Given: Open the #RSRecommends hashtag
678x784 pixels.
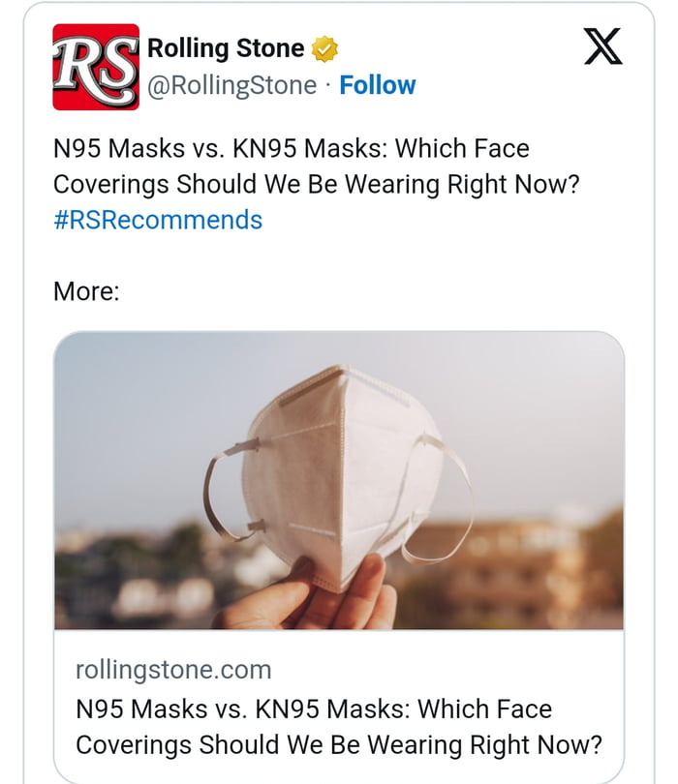Looking at the screenshot, I should (x=157, y=220).
